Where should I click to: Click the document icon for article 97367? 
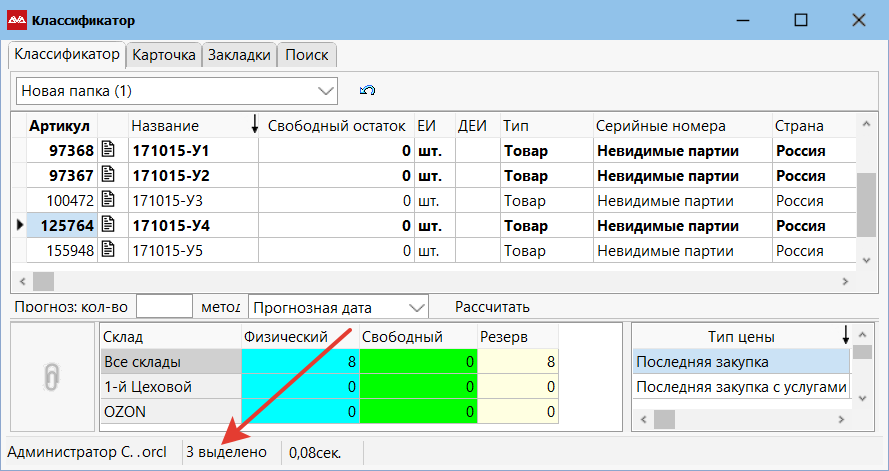113,176
